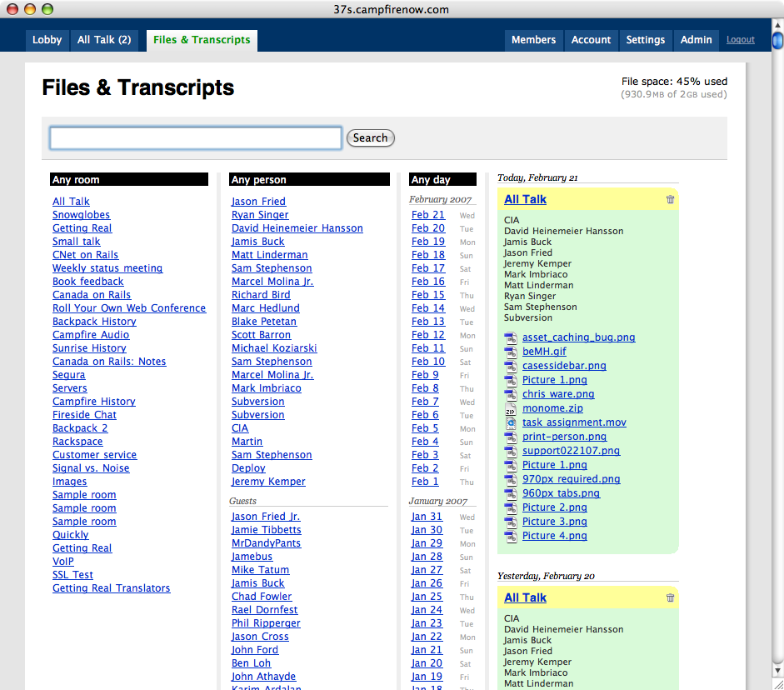Filter by the Small talk room
This screenshot has height=690, width=784.
pyautogui.click(x=77, y=242)
